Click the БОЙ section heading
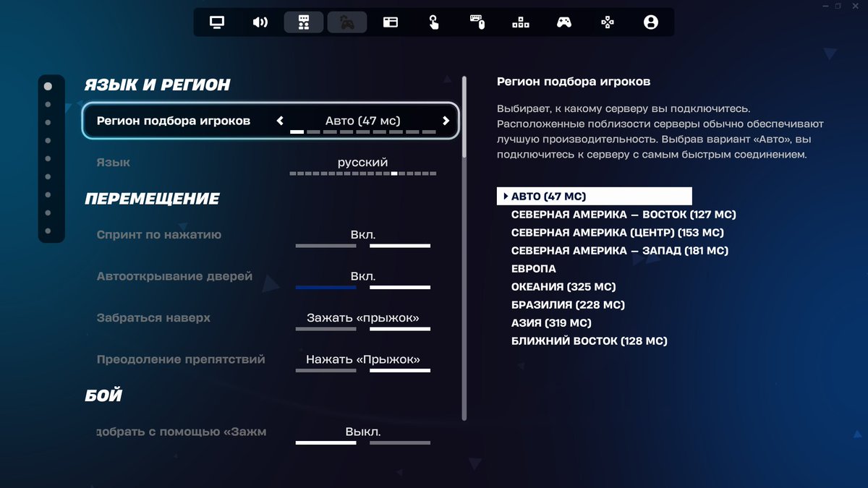The height and width of the screenshot is (488, 868). click(103, 395)
